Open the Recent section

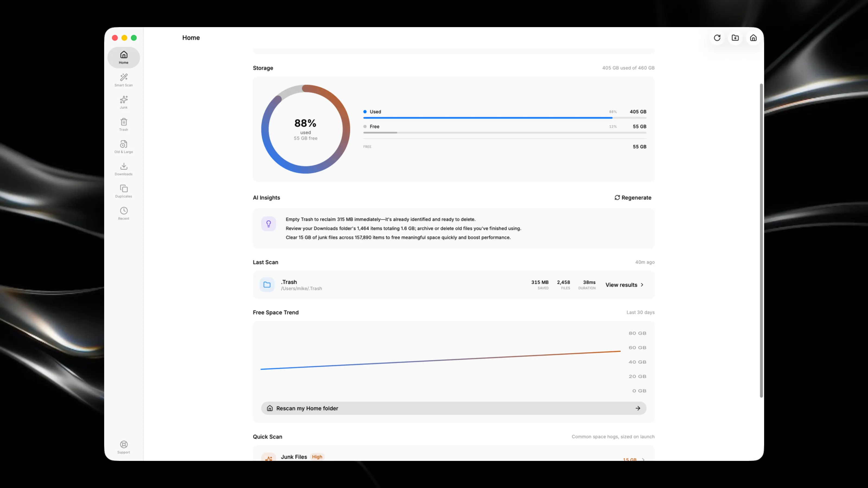point(123,214)
